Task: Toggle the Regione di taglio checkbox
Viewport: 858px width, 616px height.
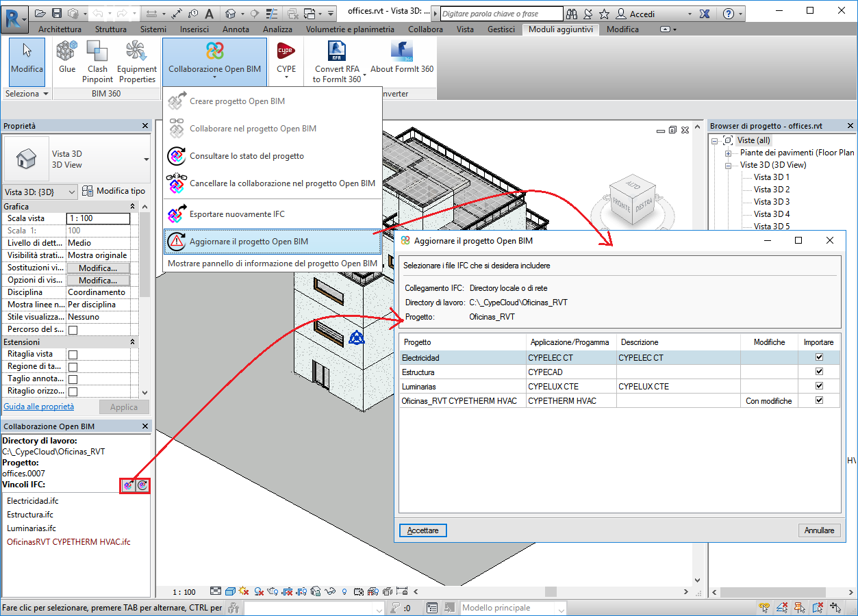Action: click(73, 367)
